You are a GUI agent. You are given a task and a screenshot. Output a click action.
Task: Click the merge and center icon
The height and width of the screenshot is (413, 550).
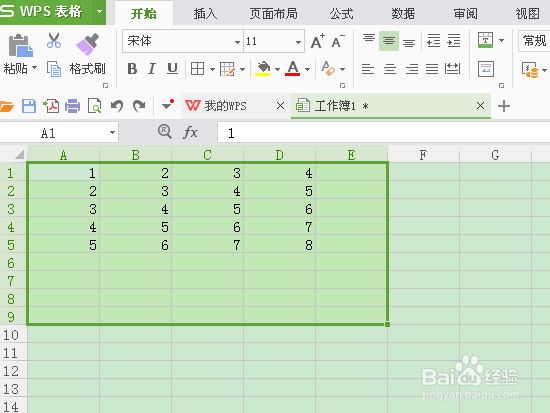(485, 40)
